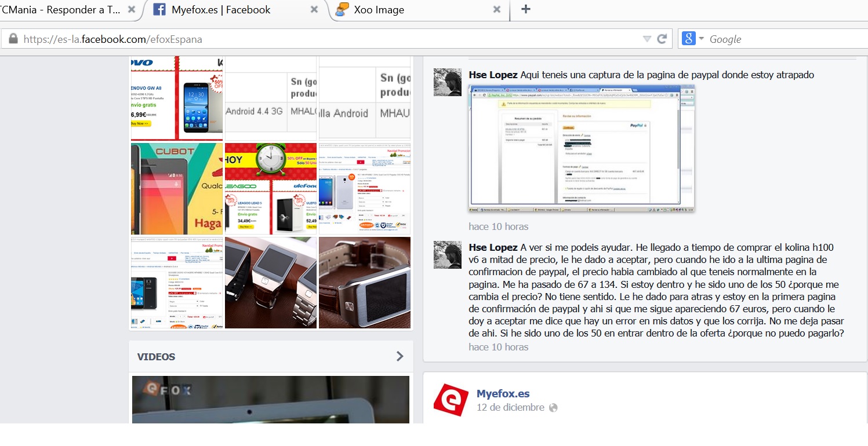Click the public globe icon beside the date

click(553, 408)
